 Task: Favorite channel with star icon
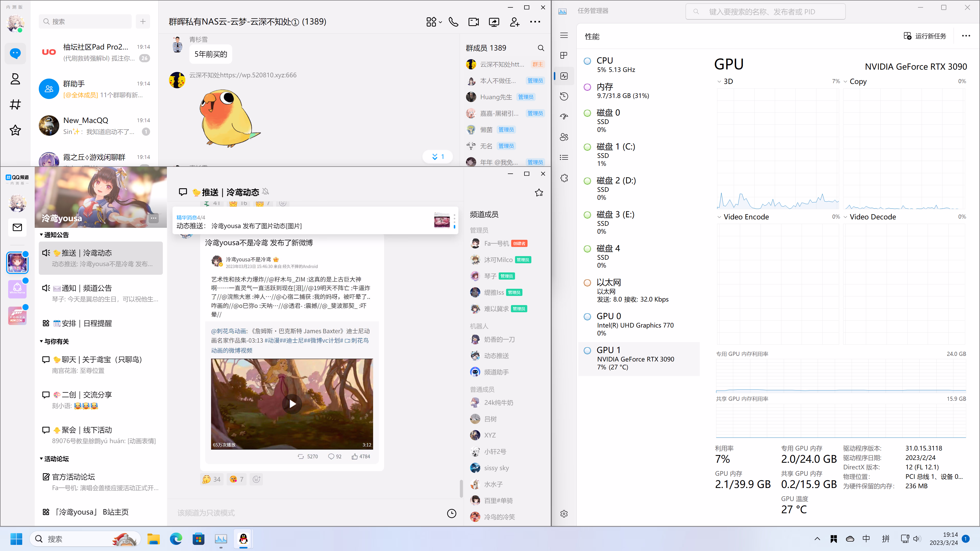539,193
